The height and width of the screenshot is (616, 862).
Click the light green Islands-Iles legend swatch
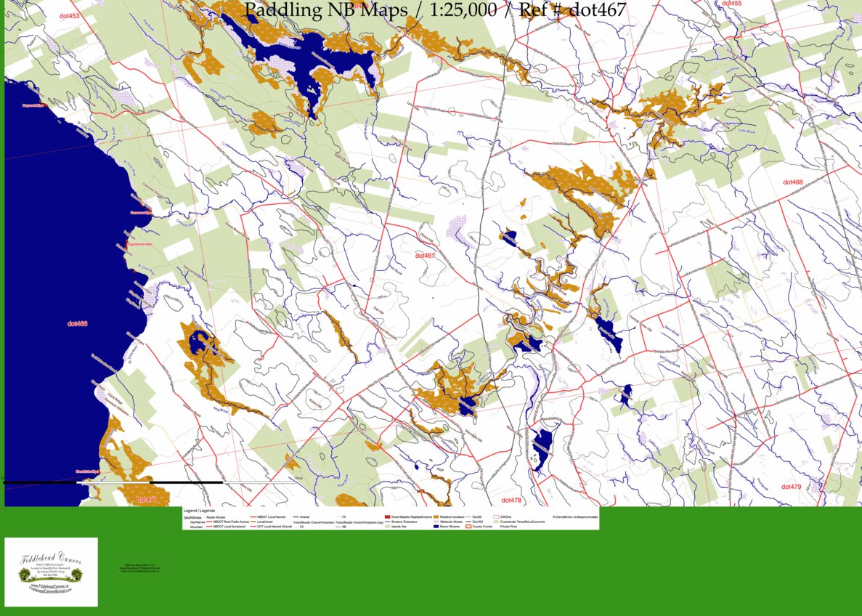387,527
